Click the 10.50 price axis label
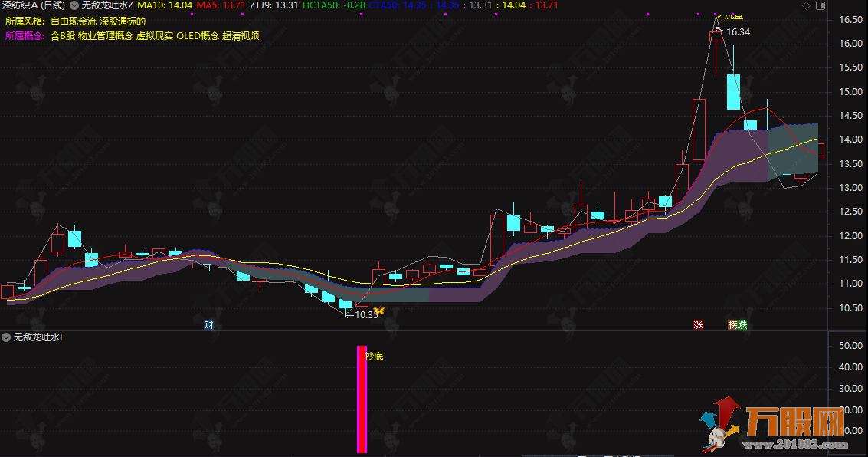The width and height of the screenshot is (868, 457). 850,308
